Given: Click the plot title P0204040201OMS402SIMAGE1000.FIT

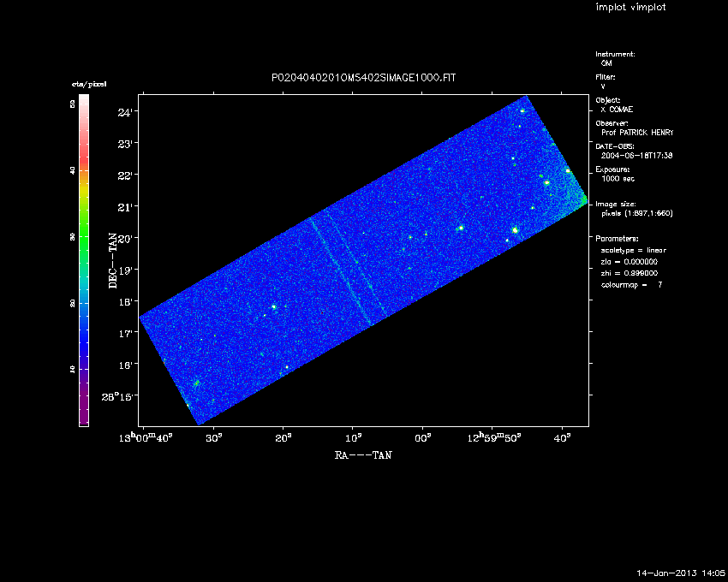Looking at the screenshot, I should click(363, 78).
